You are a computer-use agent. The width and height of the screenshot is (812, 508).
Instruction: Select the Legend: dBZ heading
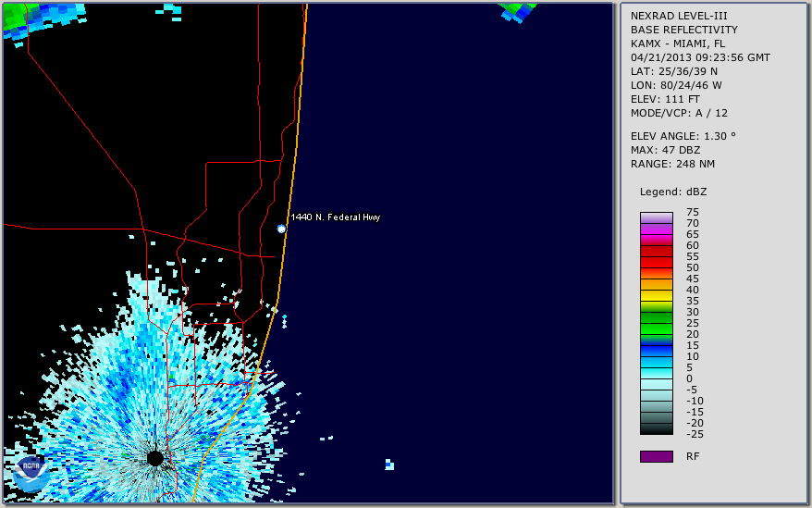673,192
